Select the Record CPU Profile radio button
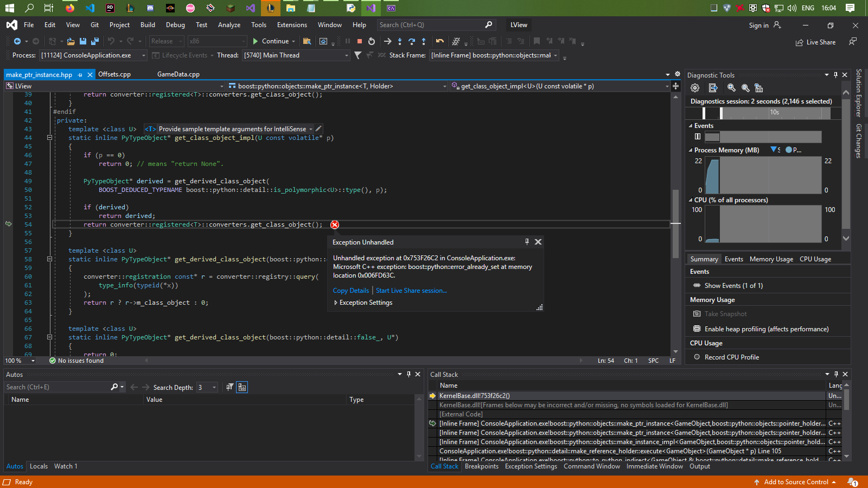Viewport: 868px width, 488px height. point(697,357)
